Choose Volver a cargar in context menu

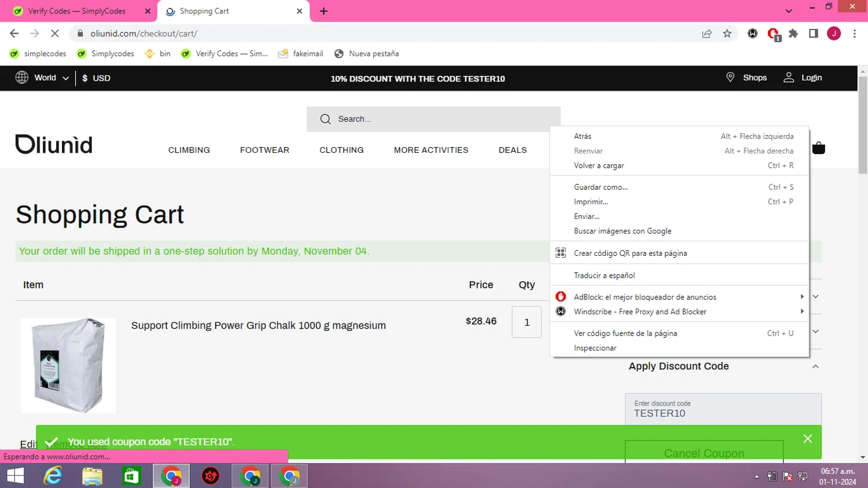point(679,166)
